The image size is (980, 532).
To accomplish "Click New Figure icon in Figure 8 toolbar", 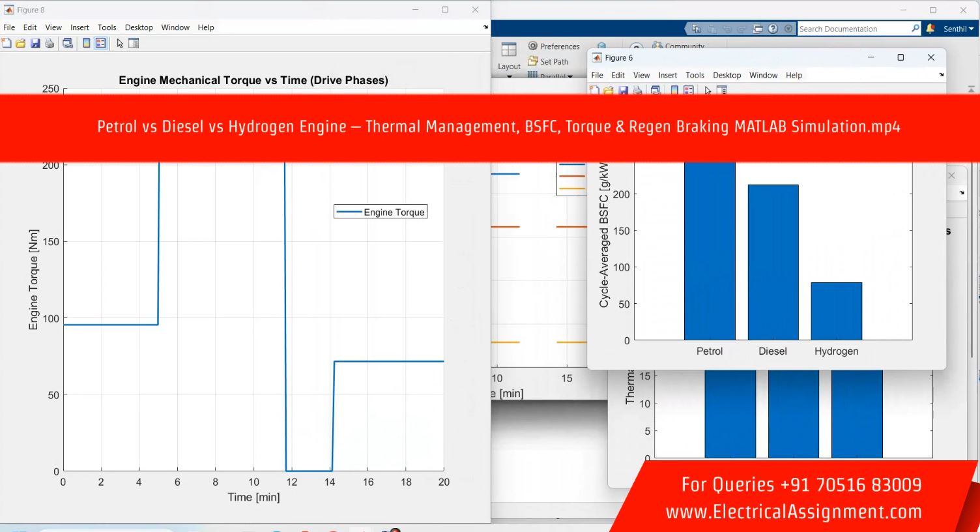I will coord(7,44).
